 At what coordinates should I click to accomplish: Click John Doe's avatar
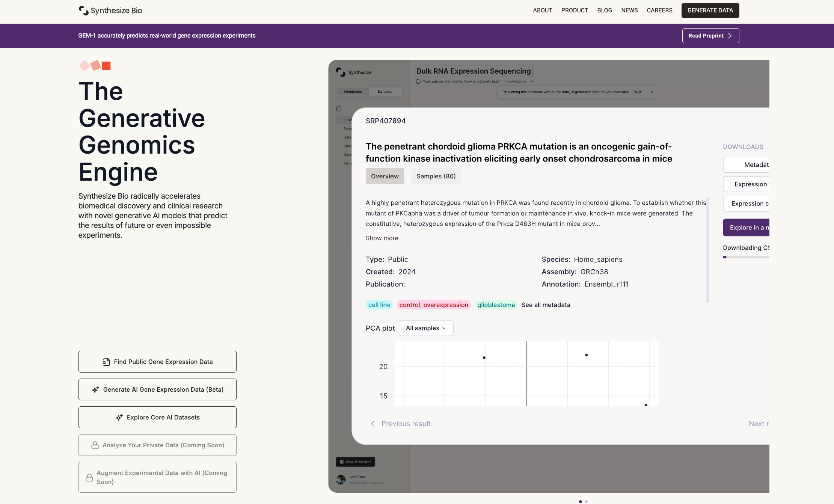tap(341, 480)
